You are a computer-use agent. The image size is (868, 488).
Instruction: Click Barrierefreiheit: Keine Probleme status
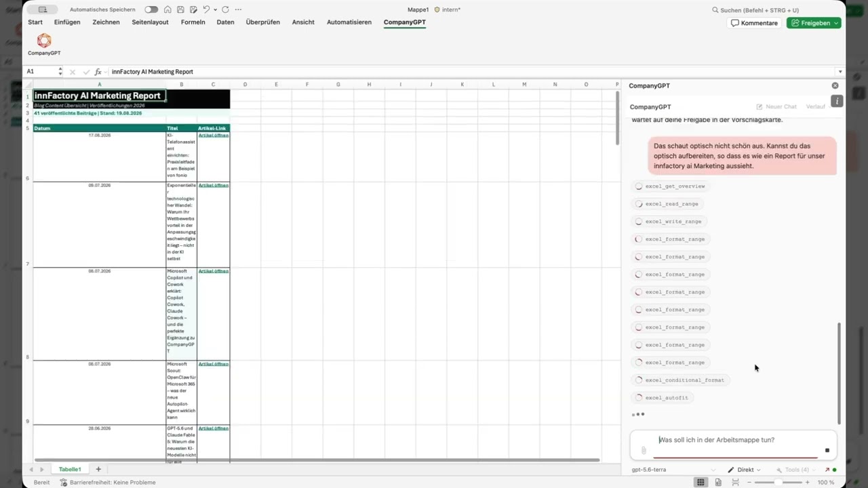click(108, 482)
